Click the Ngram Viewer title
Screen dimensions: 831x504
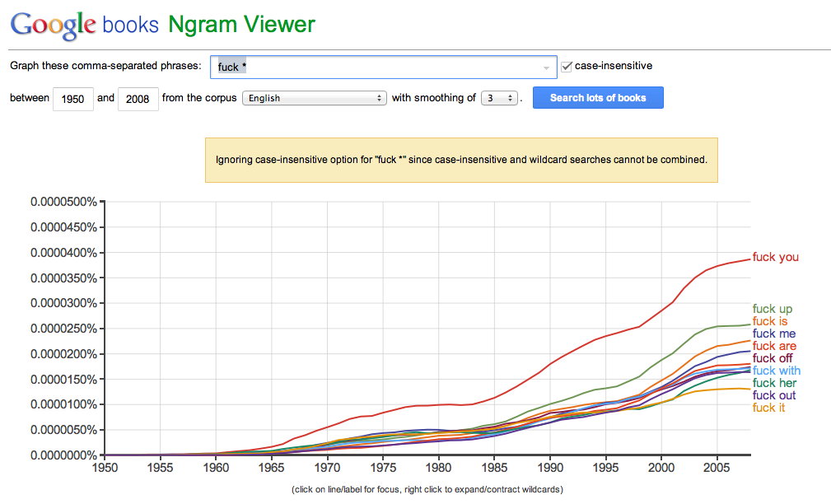241,25
